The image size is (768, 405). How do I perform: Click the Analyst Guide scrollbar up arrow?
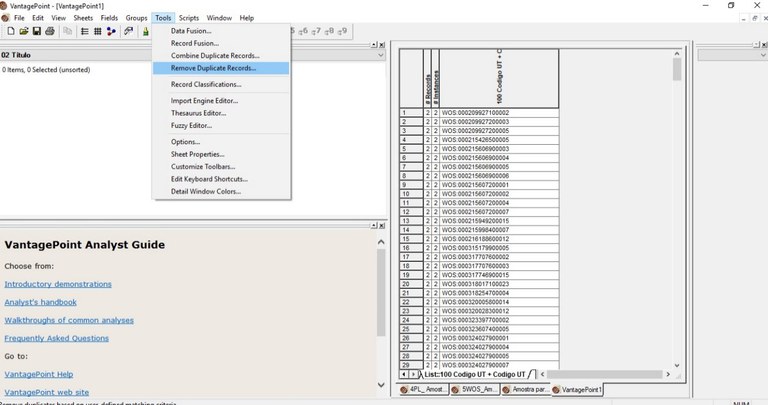381,242
